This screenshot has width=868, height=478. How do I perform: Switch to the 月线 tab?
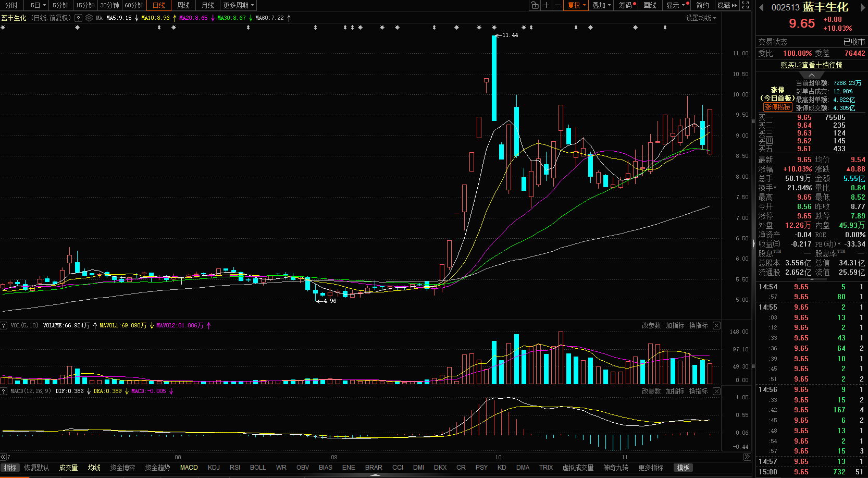208,5
